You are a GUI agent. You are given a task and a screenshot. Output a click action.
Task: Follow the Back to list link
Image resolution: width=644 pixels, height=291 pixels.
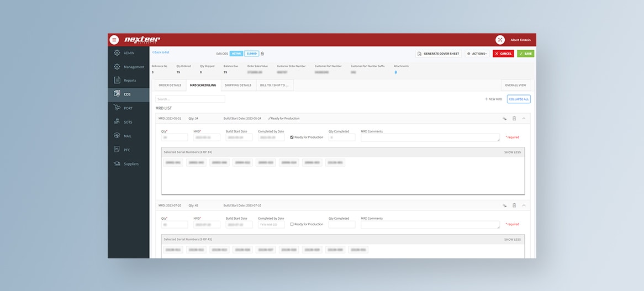(x=161, y=52)
